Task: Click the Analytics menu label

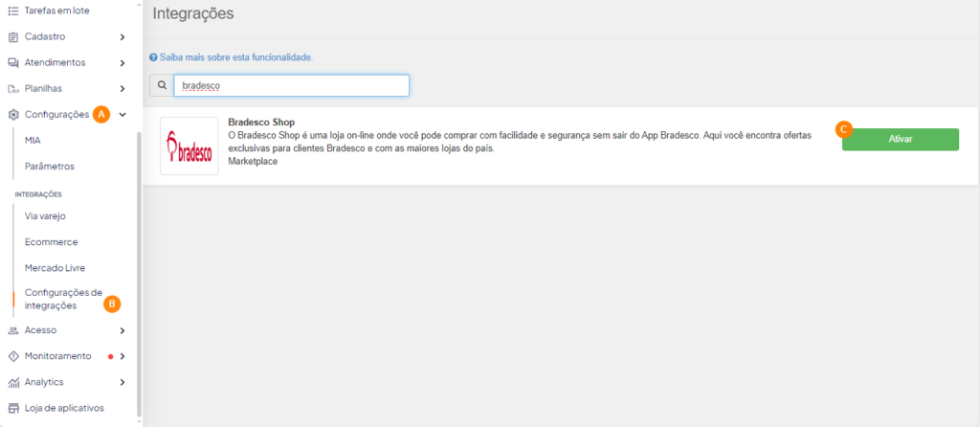Action: (44, 382)
